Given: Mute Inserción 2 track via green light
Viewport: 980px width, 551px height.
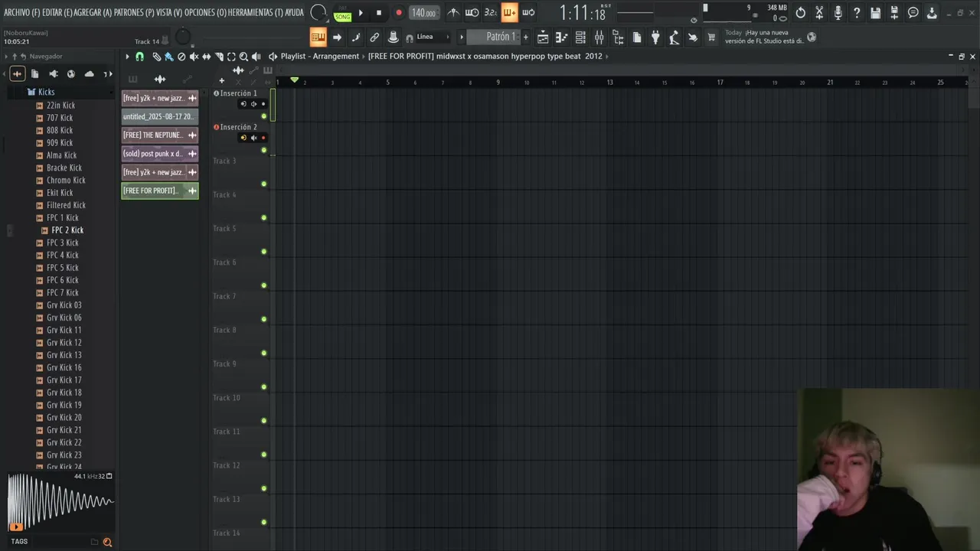Looking at the screenshot, I should click(x=264, y=150).
